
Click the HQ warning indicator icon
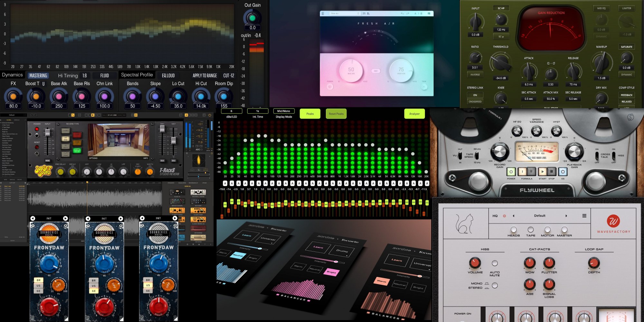(504, 216)
